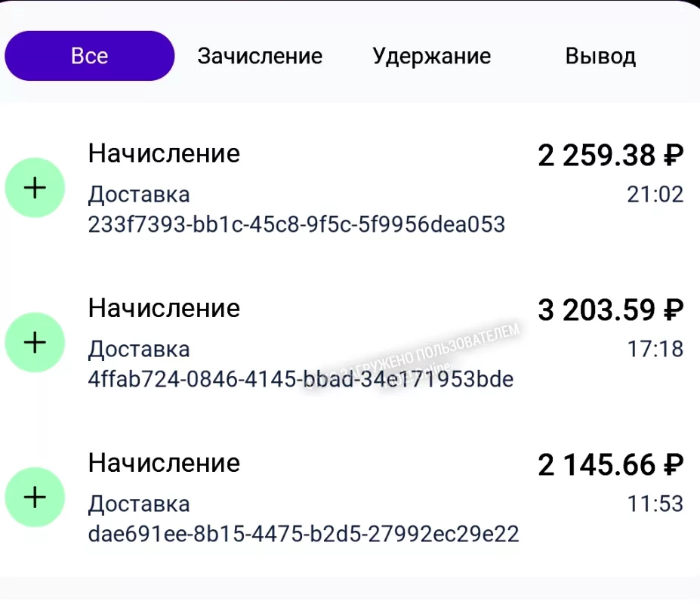Click the 11:53 timestamp
Screen dimensions: 700x604
pyautogui.click(x=655, y=503)
